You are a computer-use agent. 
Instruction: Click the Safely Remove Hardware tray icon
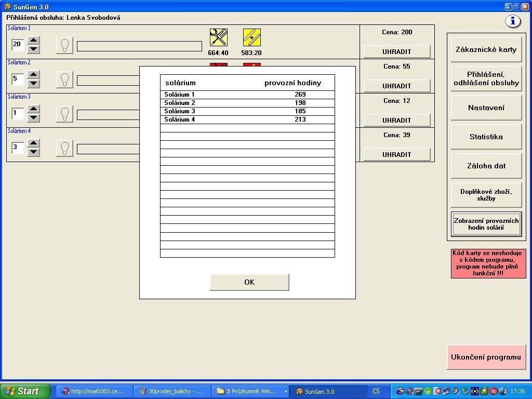(x=465, y=391)
